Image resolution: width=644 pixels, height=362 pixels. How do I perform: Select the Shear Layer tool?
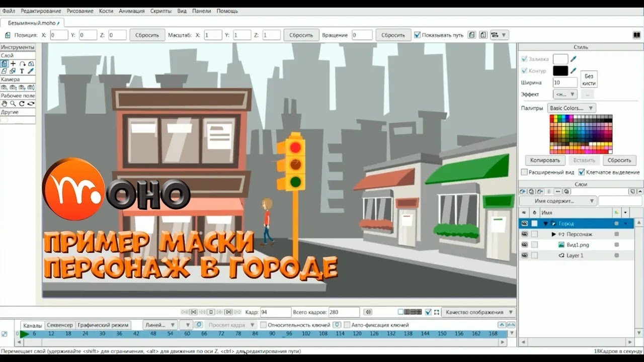(x=4, y=71)
